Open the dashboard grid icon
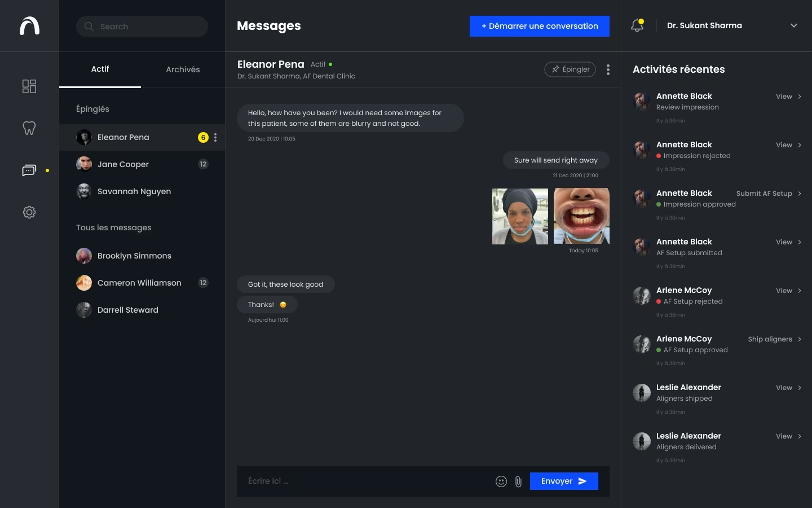 pyautogui.click(x=29, y=86)
